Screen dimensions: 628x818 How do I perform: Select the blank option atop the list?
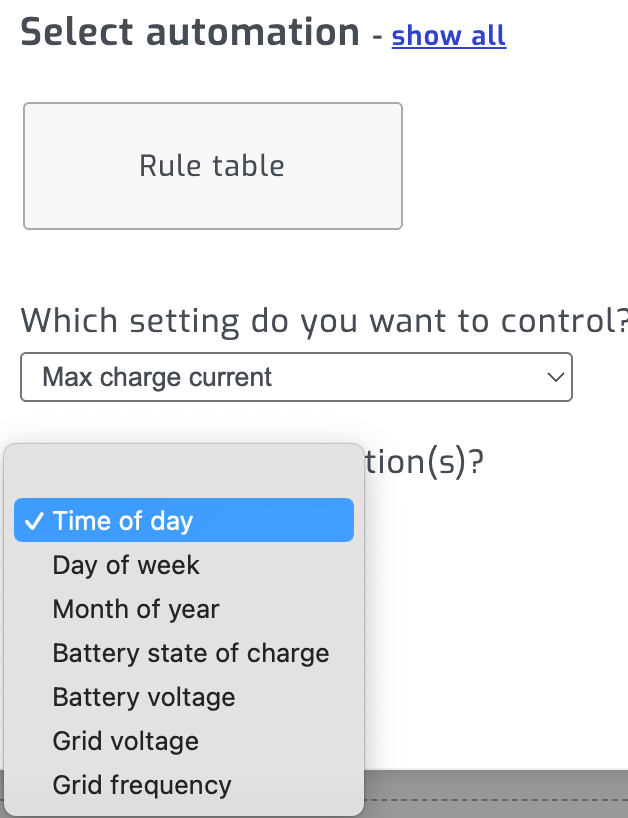point(183,474)
